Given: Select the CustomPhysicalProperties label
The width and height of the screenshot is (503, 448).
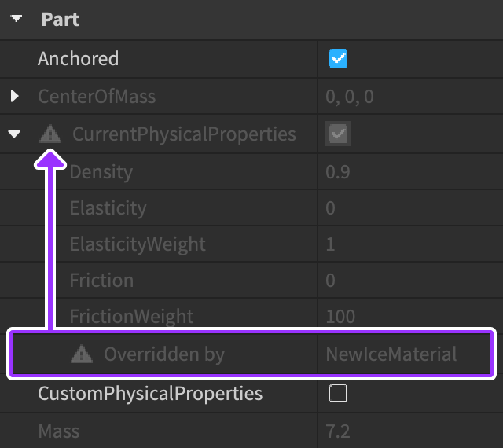Looking at the screenshot, I should click(x=150, y=393).
